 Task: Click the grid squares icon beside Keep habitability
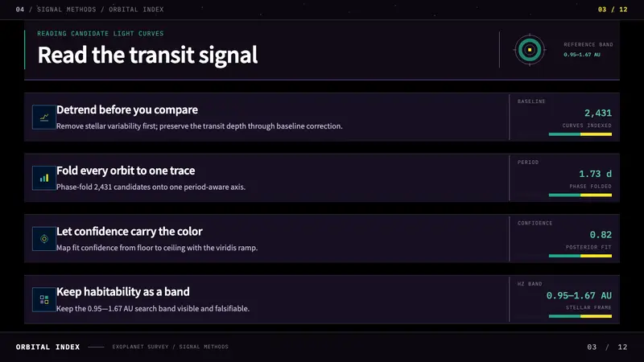(44, 299)
